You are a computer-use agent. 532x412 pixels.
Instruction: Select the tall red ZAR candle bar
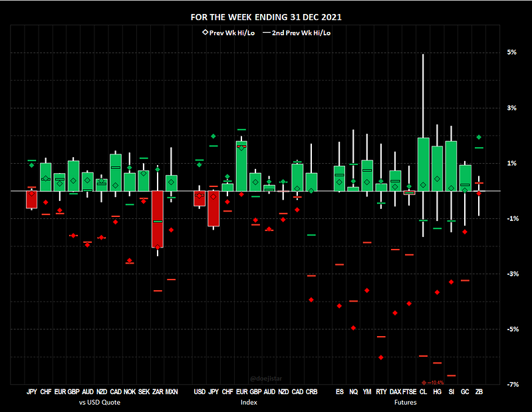(x=158, y=219)
